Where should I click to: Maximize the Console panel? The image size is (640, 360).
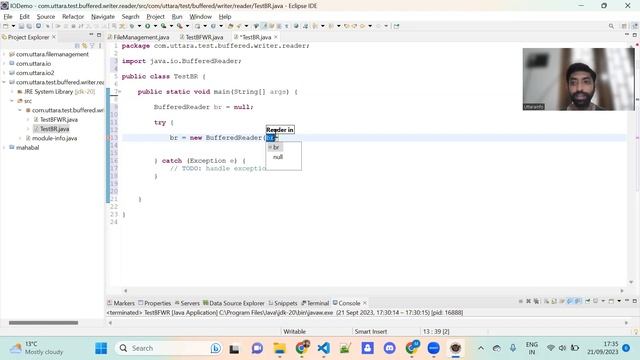tap(635, 301)
